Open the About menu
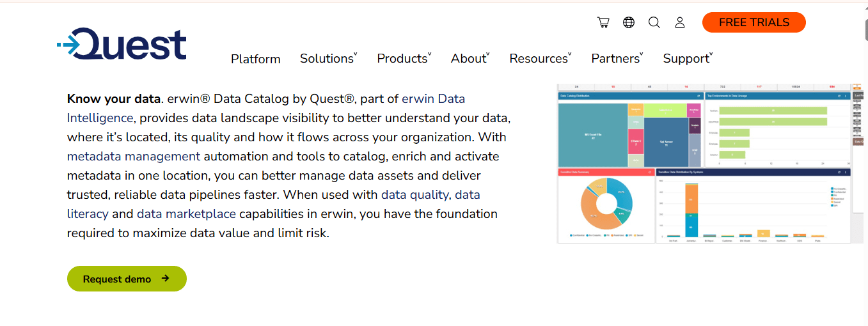Viewport: 868px width, 326px height. click(470, 58)
